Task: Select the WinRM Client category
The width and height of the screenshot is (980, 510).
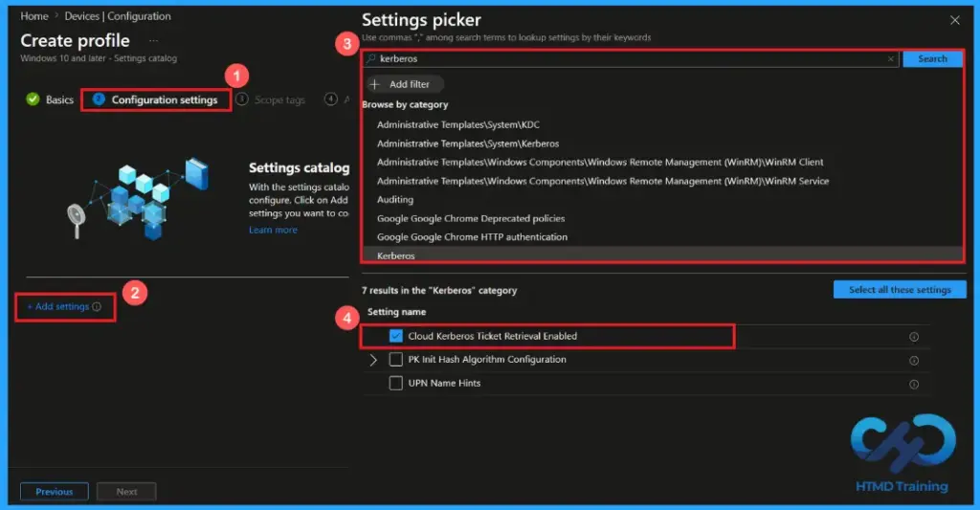Action: coord(600,163)
